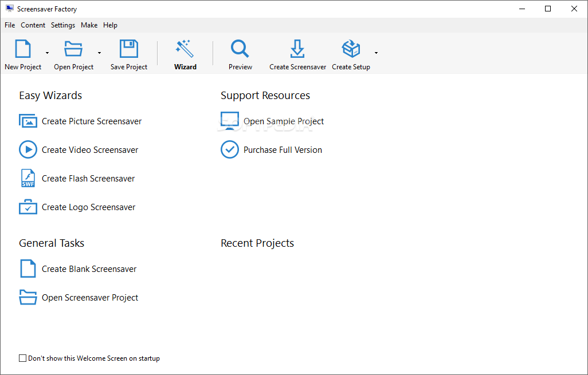Click the SWF flash file icon
The image size is (588, 375).
click(28, 178)
